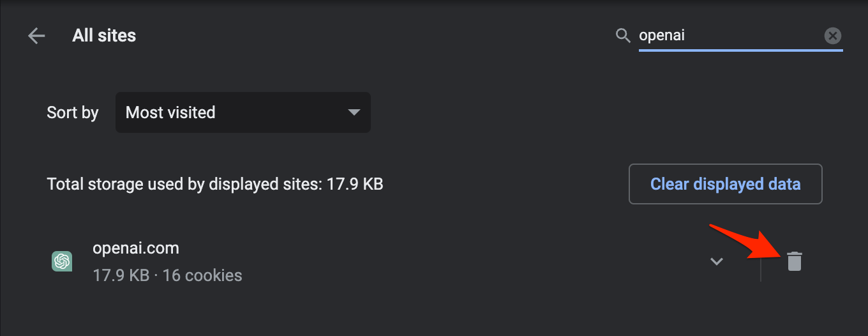Screen dimensions: 868x336
Task: Select the openai.com domain name
Action: click(136, 248)
